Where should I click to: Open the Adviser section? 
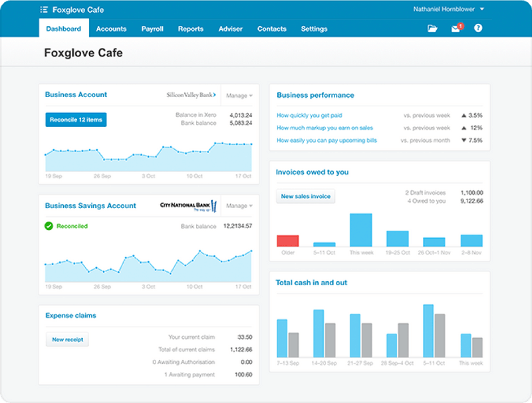pos(231,29)
